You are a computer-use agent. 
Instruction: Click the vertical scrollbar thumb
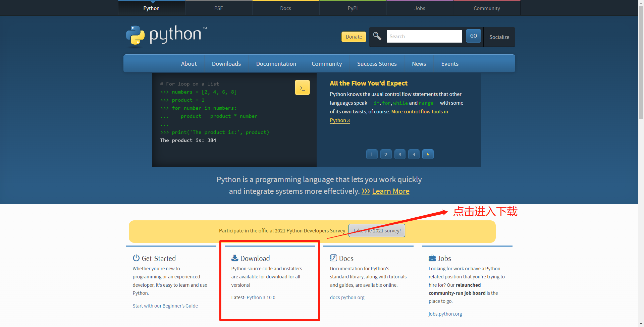(641, 62)
